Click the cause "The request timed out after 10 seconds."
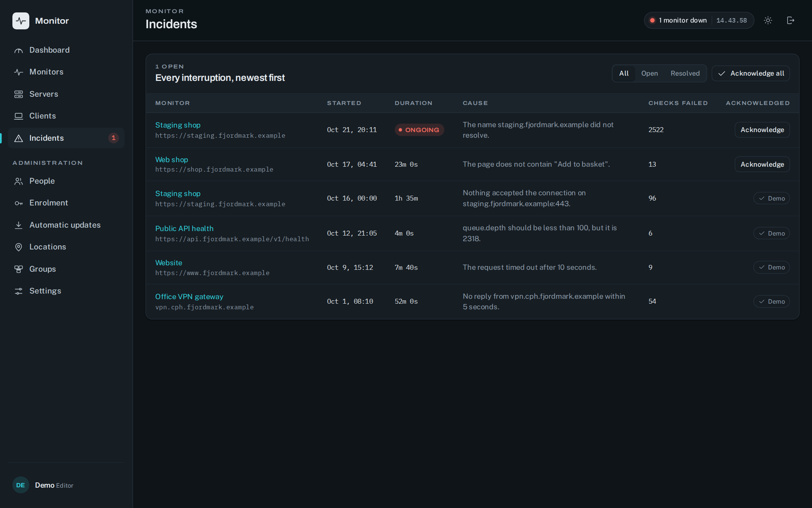812x508 pixels. (530, 267)
